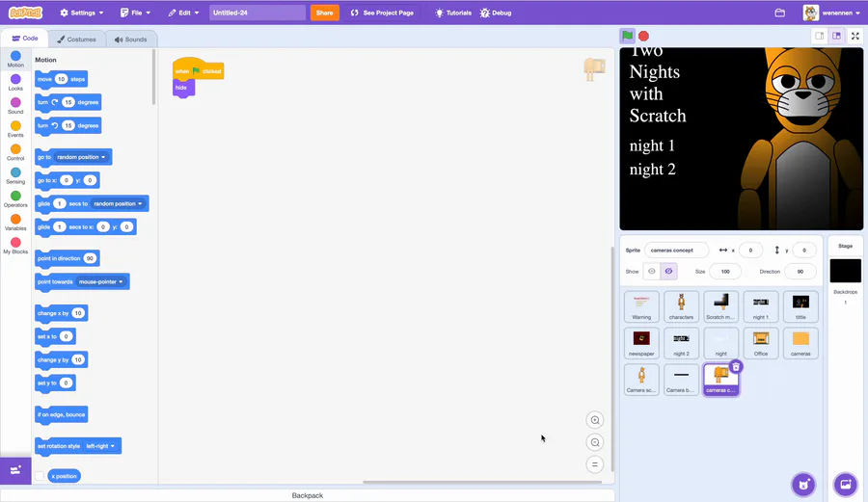Choose a new sprite with cat button

[803, 485]
